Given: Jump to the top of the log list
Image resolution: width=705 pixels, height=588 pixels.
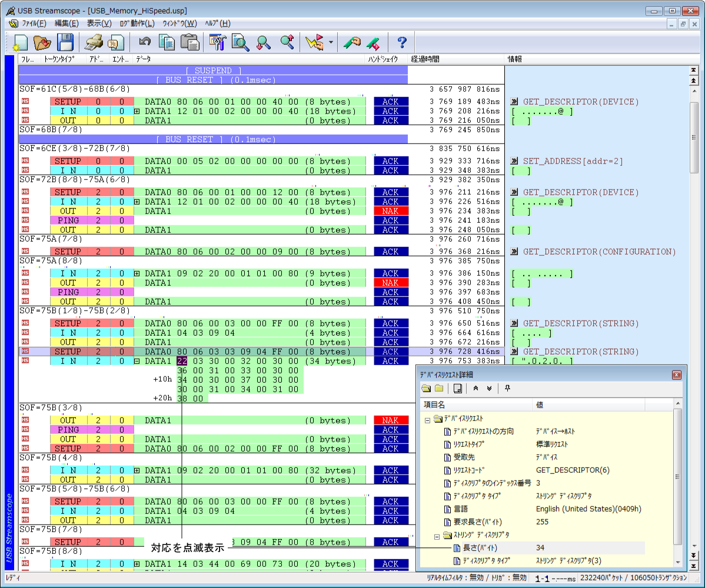Looking at the screenshot, I should [694, 70].
